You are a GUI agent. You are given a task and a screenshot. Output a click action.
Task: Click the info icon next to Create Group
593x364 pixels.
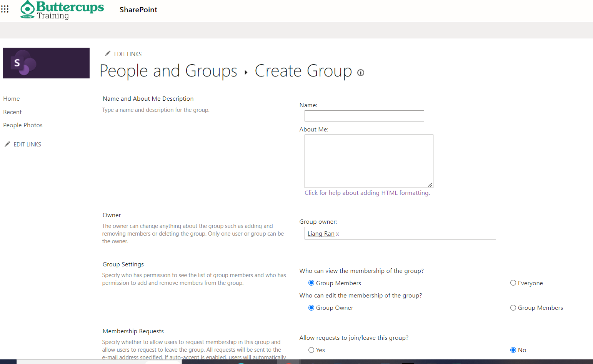[x=360, y=73]
